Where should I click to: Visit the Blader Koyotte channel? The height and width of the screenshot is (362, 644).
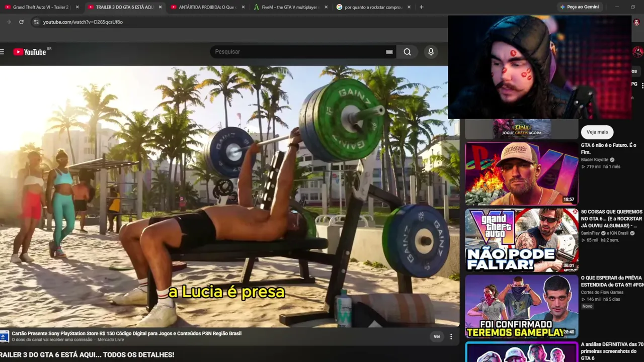[x=595, y=160]
